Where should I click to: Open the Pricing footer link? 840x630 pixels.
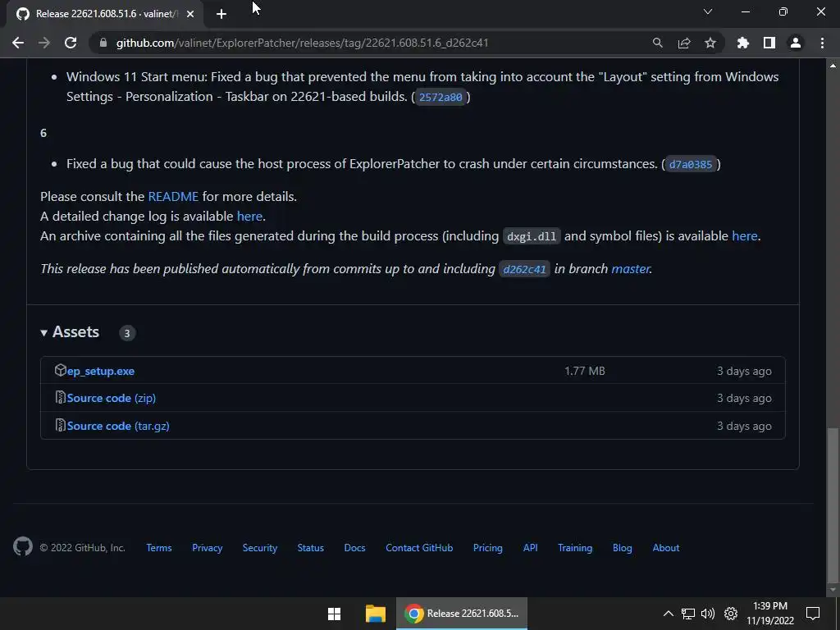488,548
